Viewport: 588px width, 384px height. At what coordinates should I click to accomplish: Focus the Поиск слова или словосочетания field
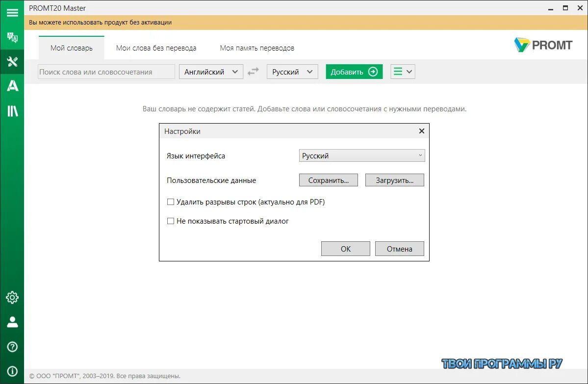pyautogui.click(x=106, y=72)
